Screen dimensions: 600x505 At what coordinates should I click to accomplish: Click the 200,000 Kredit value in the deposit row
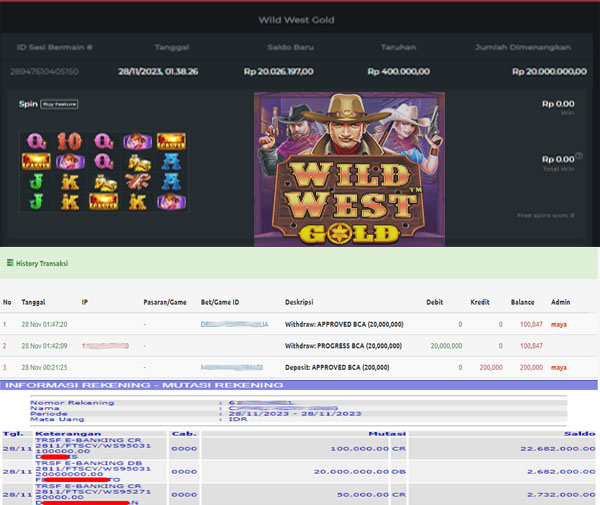491,367
